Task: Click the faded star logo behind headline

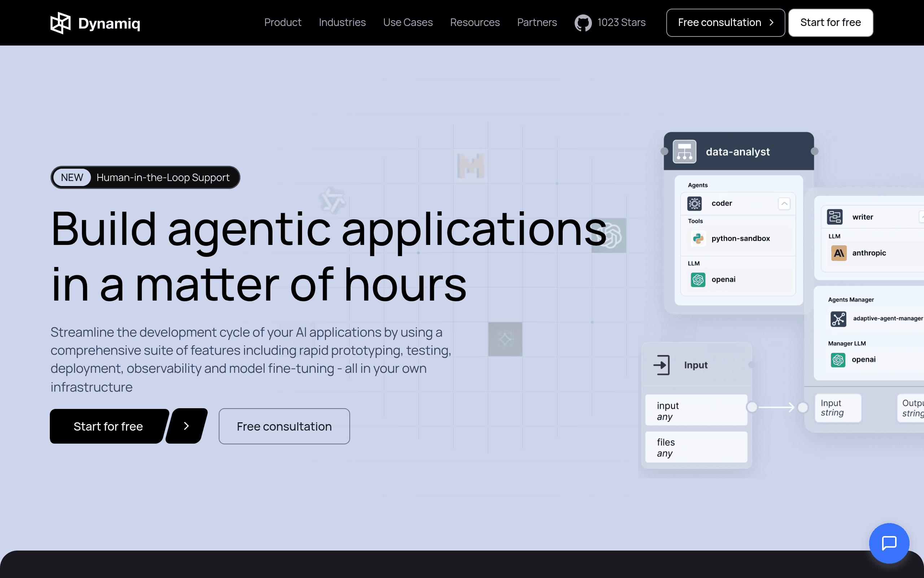Action: pyautogui.click(x=332, y=199)
